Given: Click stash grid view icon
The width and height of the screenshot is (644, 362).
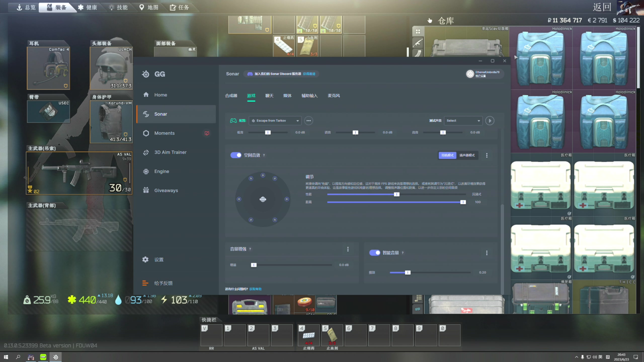Looking at the screenshot, I should pos(418,31).
